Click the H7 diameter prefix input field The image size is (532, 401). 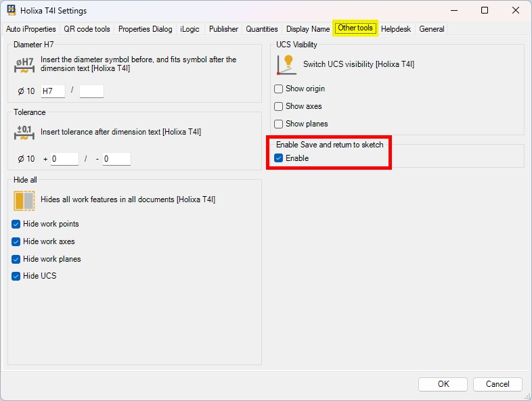53,91
